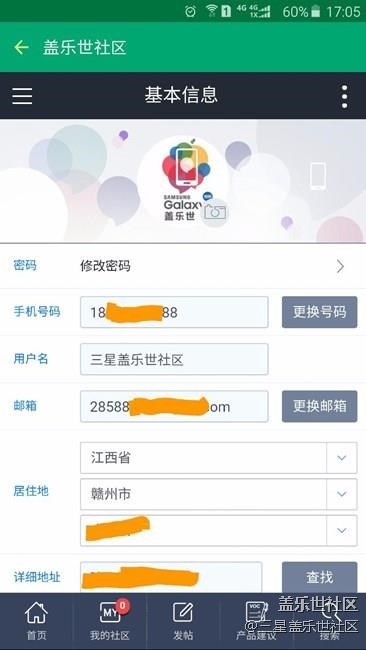
Task: Tap the 搜索 search icon
Action: point(332,621)
